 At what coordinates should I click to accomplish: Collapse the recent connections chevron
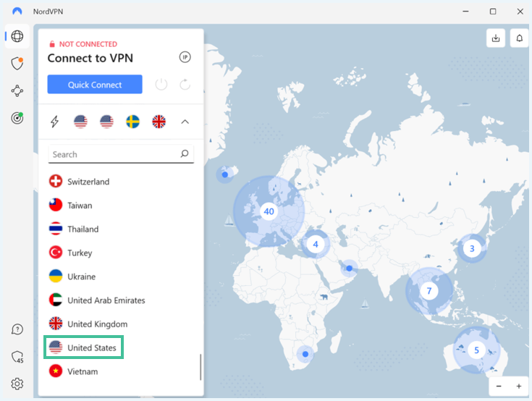pyautogui.click(x=185, y=122)
